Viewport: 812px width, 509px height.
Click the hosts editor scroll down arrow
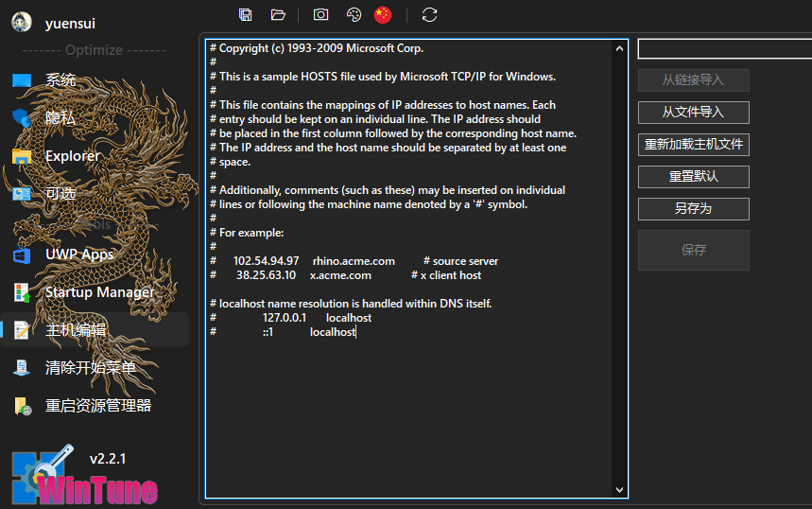619,490
